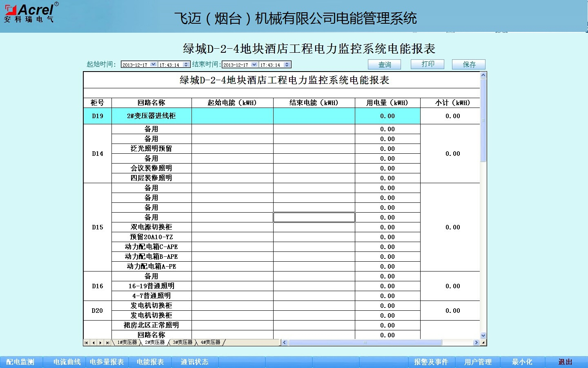Viewport: 588px width, 368px height.
Task: Click vertical scrollbar up arrow
Action: click(483, 75)
